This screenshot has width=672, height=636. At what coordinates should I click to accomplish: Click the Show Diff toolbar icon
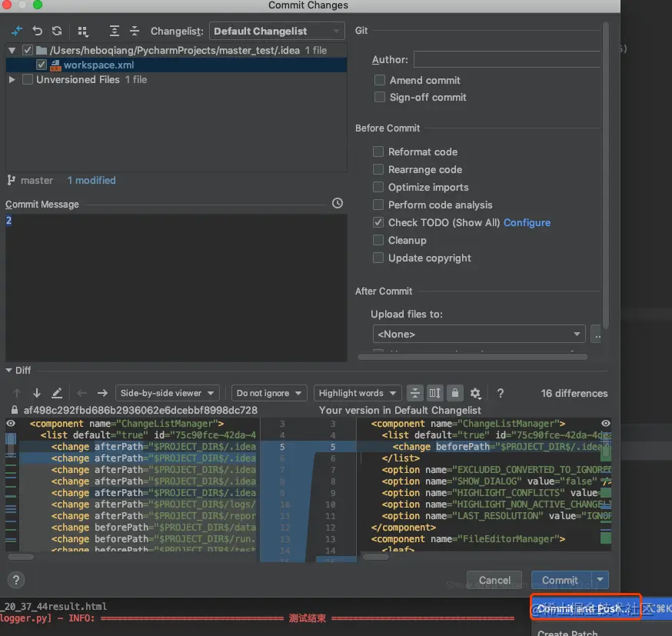click(17, 31)
